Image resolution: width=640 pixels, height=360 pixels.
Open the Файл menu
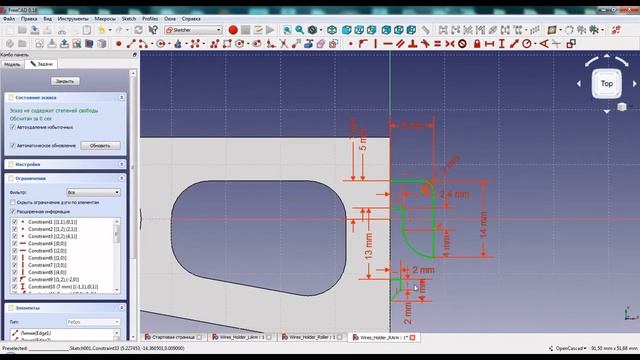click(9, 19)
